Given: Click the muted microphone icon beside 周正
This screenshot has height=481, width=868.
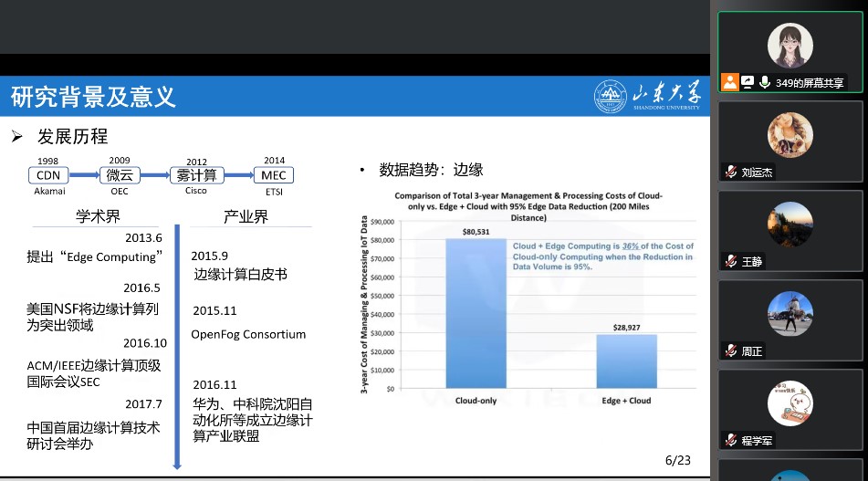Looking at the screenshot, I should pyautogui.click(x=731, y=350).
